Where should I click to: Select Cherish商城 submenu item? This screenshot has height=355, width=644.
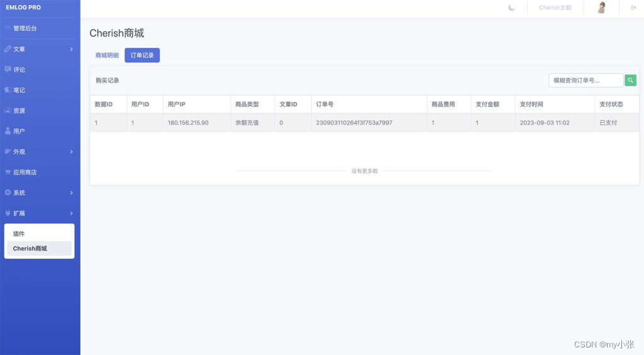40,249
